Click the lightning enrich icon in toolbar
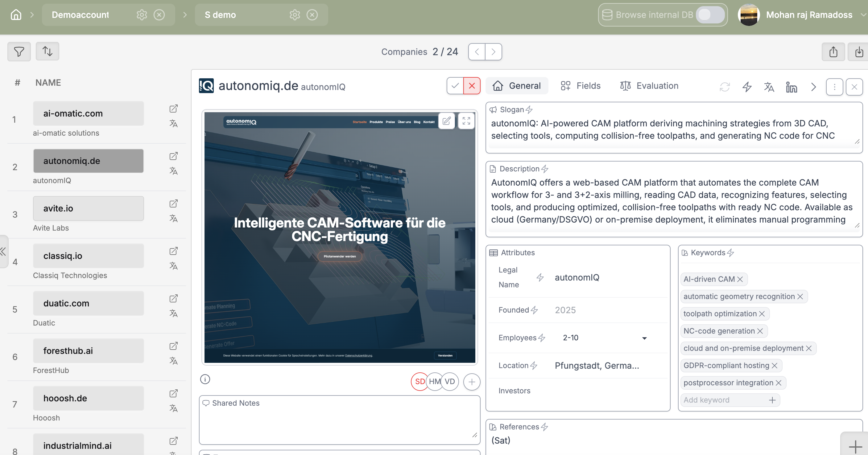This screenshot has height=455, width=868. (747, 87)
